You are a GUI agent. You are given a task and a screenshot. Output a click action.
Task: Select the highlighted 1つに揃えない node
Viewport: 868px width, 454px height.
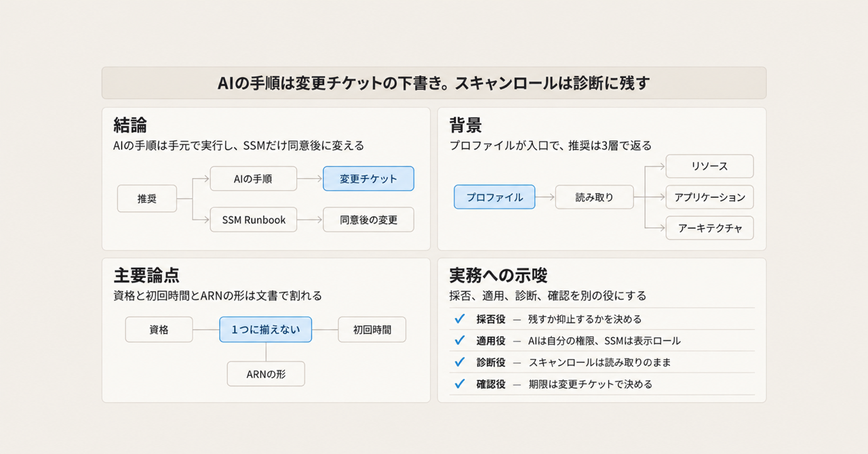click(x=266, y=330)
